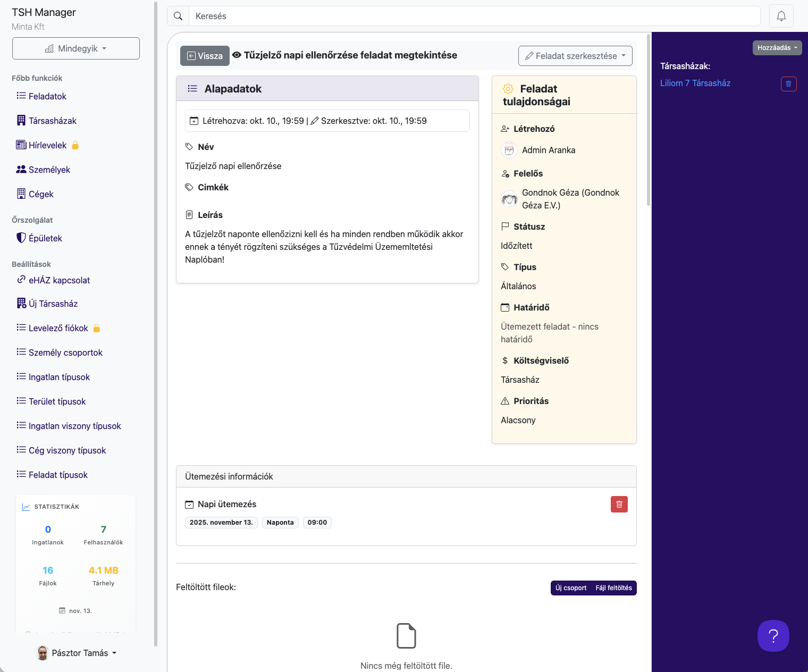808x672 pixels.
Task: Click the Vissza back button
Action: (x=205, y=56)
